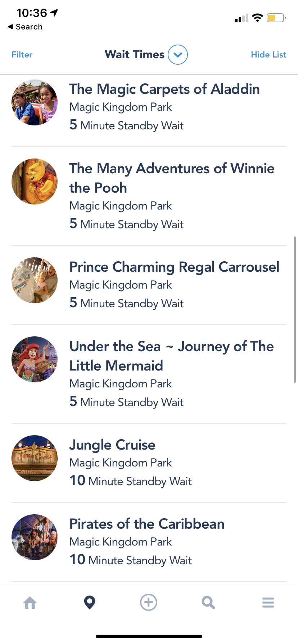The height and width of the screenshot is (644, 298).
Task: Select Prince Charming Regal Carrousel item
Action: point(174,267)
